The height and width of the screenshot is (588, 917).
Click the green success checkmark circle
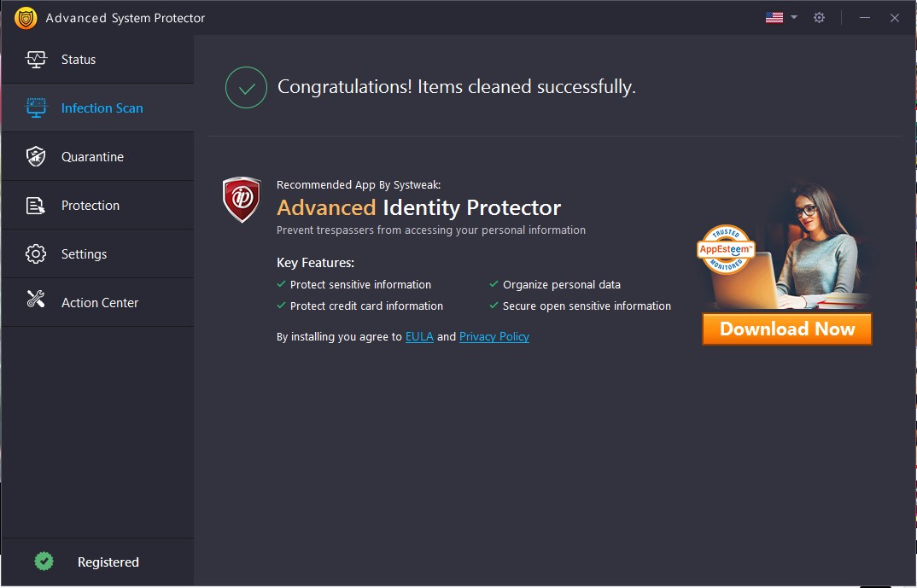point(245,87)
